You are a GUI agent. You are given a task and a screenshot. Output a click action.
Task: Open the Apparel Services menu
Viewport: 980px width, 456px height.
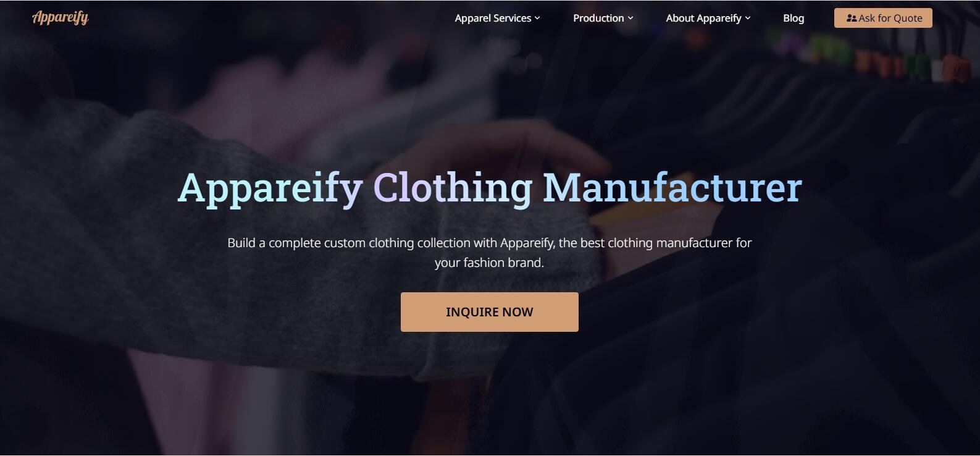(497, 19)
